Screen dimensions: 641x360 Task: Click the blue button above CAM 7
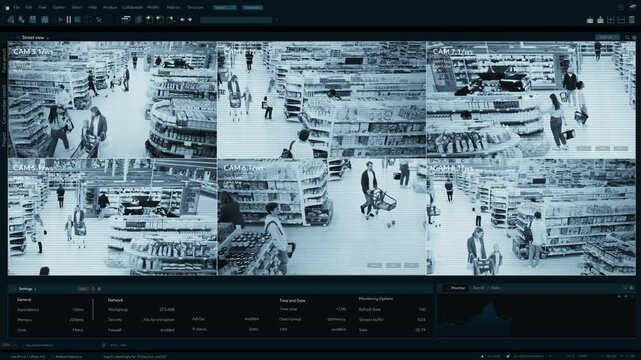pyautogui.click(x=607, y=37)
